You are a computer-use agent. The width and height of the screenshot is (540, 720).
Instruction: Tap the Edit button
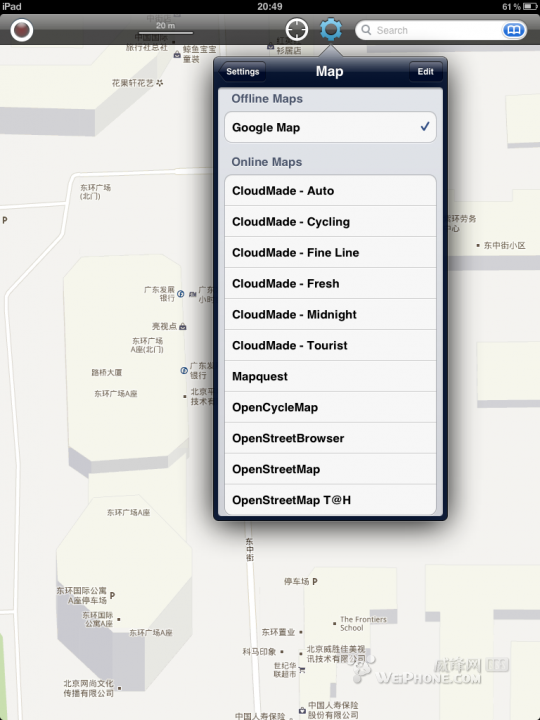pyautogui.click(x=425, y=72)
